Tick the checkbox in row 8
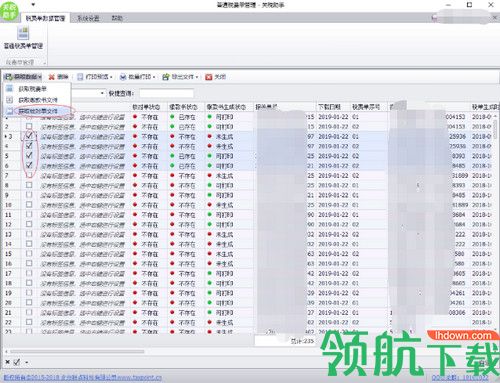The width and height of the screenshot is (500, 383). 29,185
